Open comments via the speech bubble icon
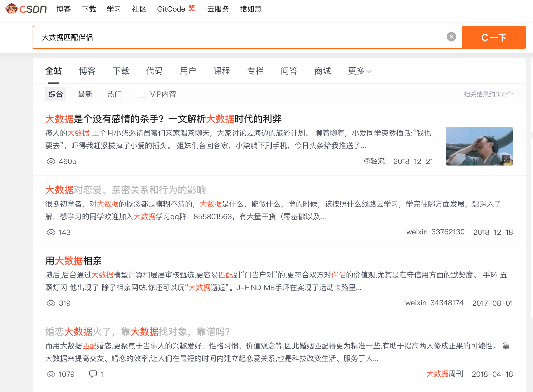 point(93,374)
